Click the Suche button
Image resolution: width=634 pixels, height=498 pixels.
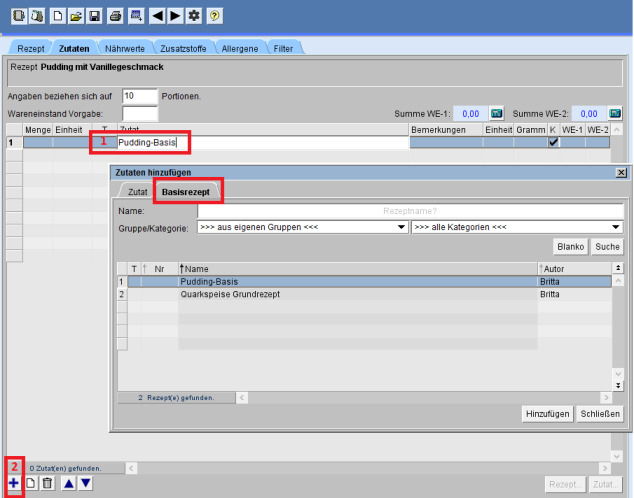[607, 246]
